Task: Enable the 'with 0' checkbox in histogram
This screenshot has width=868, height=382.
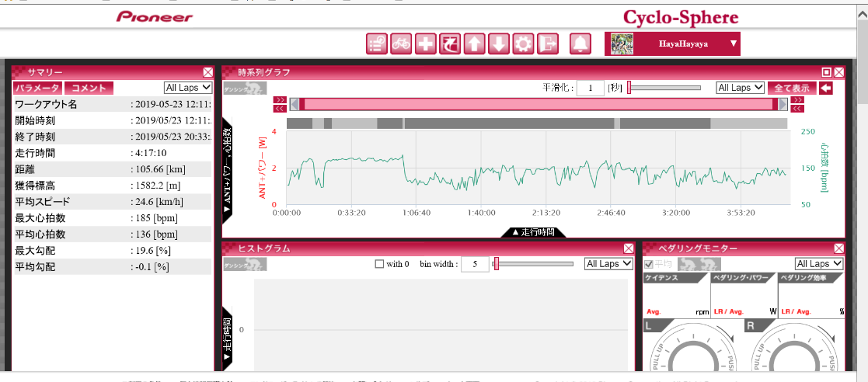Action: 379,264
